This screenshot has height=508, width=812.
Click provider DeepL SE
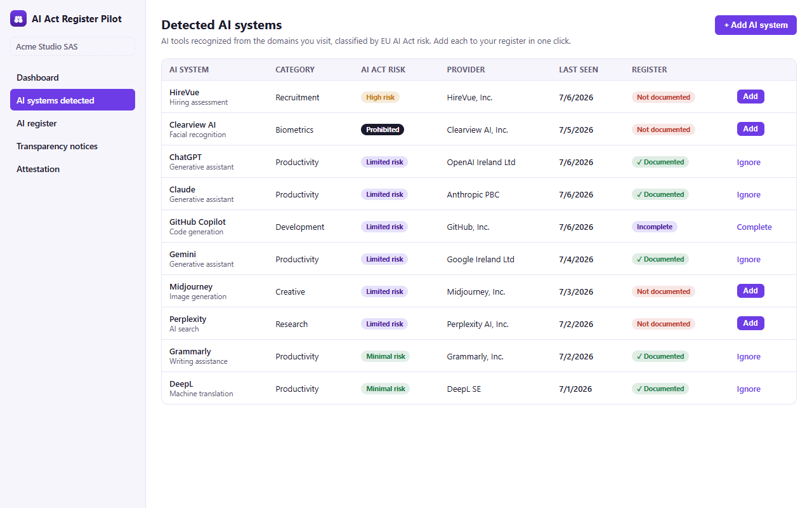click(x=464, y=389)
